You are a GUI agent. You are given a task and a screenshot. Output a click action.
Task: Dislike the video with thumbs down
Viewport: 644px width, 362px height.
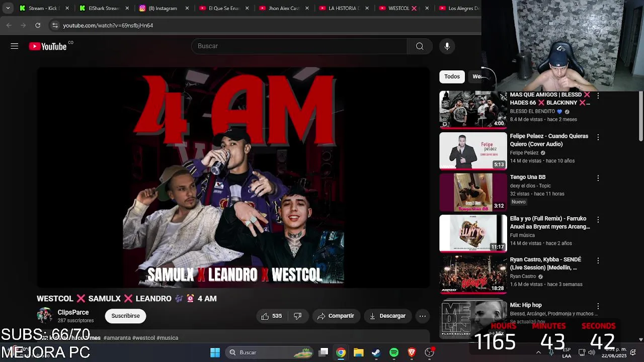point(298,316)
